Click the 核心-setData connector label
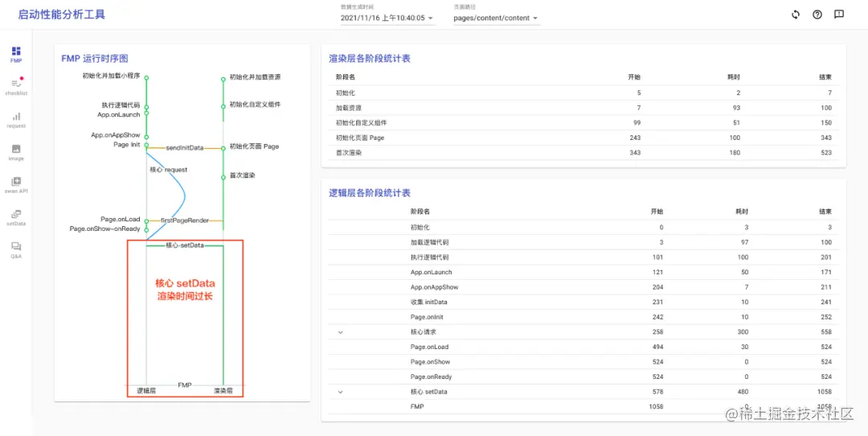 (185, 245)
